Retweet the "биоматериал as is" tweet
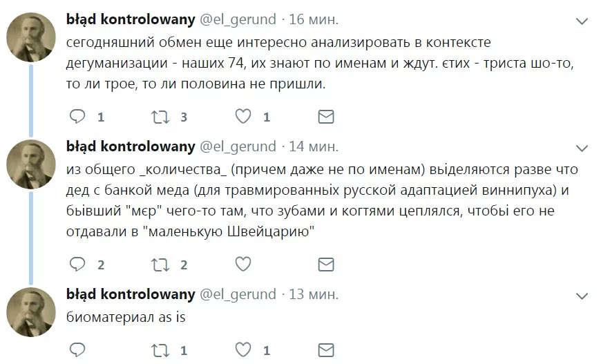Viewport: 601px width, 364px height. (x=160, y=350)
